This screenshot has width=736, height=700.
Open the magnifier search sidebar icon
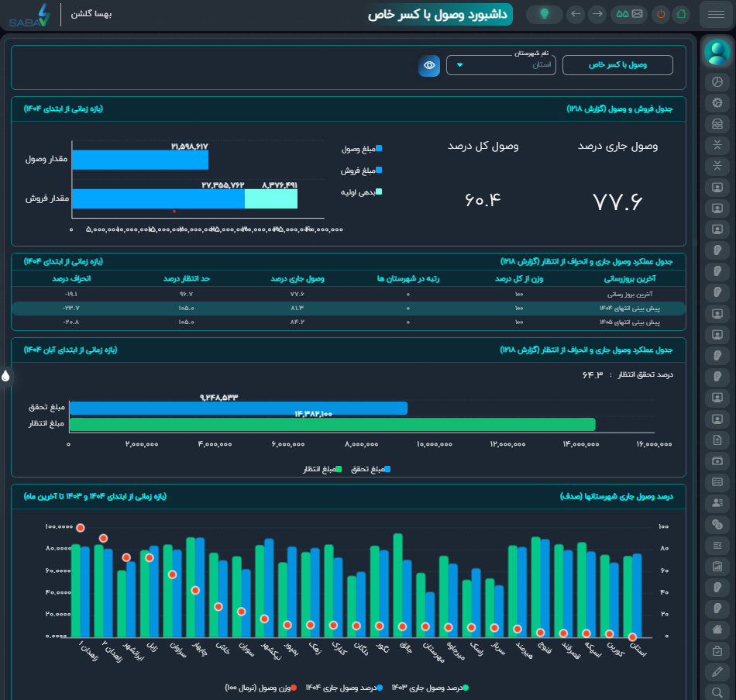(717, 692)
